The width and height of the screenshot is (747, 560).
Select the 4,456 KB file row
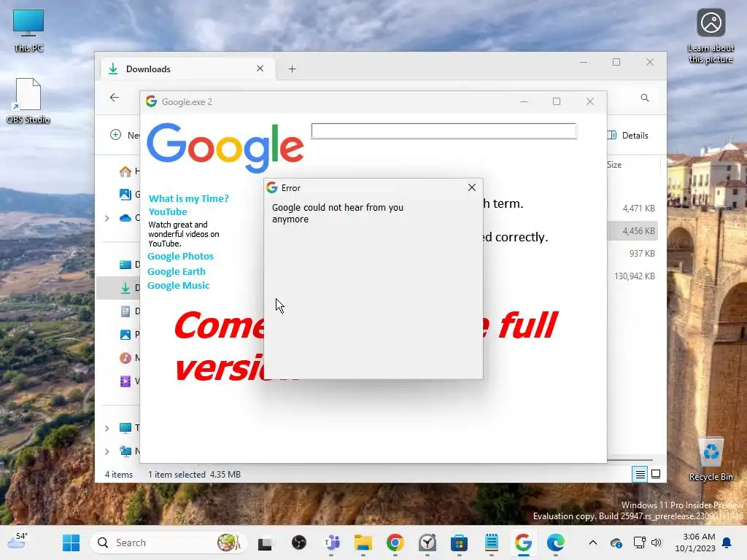pyautogui.click(x=632, y=231)
